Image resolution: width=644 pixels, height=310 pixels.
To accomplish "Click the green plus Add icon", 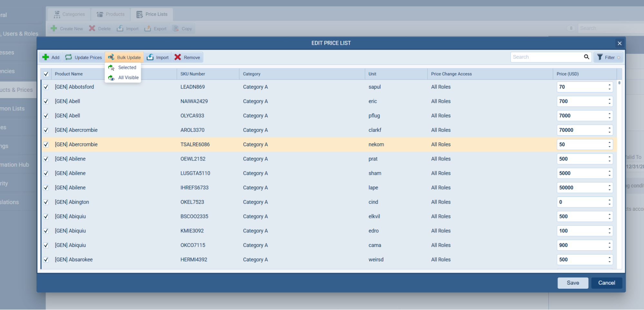I will pyautogui.click(x=46, y=57).
